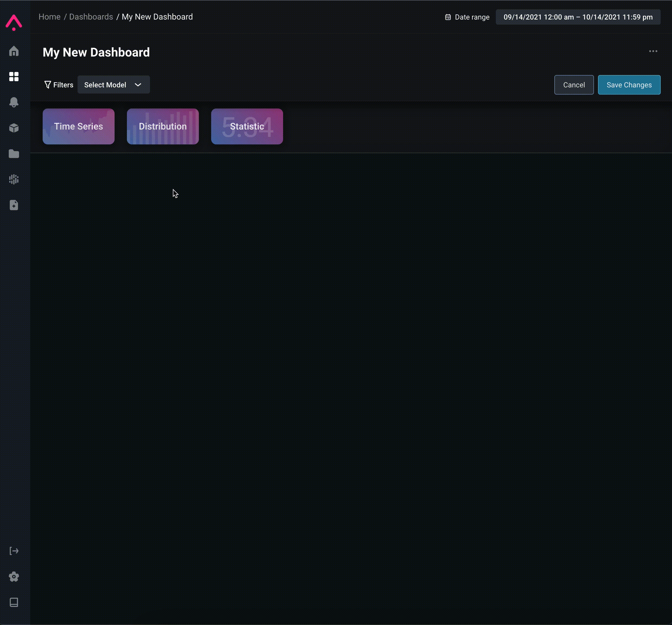The height and width of the screenshot is (625, 672).
Task: Click the Dashboards breadcrumb link
Action: (91, 17)
